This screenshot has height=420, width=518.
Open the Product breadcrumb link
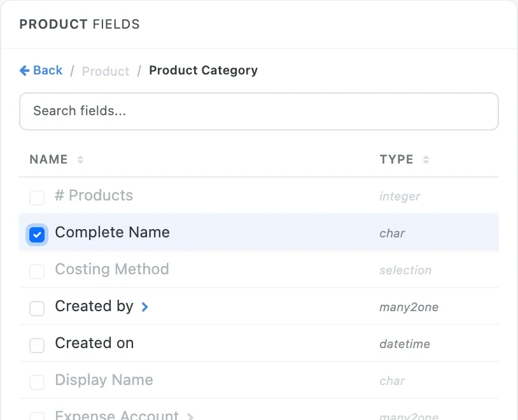point(106,71)
